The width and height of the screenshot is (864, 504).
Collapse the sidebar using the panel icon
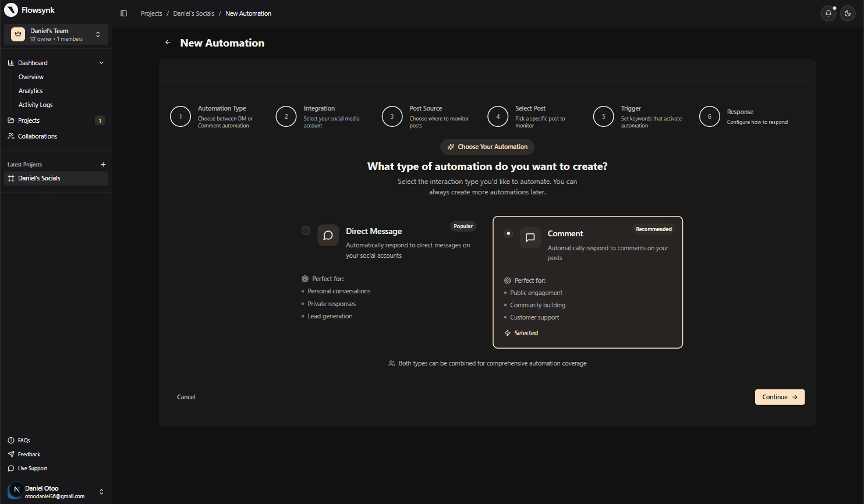tap(123, 13)
